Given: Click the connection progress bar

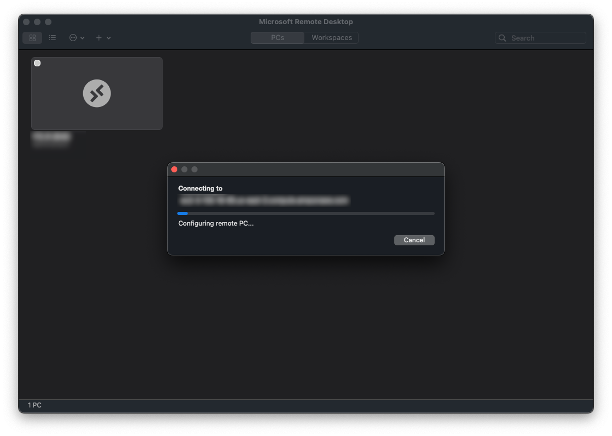Looking at the screenshot, I should tap(306, 214).
